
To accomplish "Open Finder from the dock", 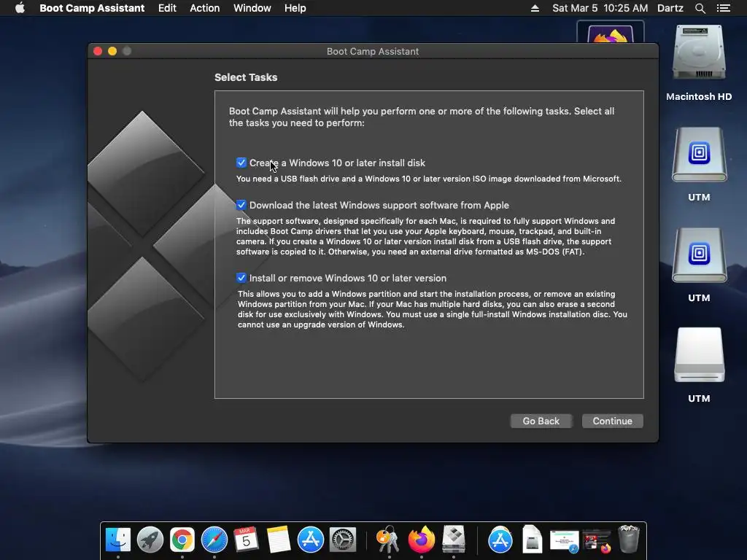I will pos(118,540).
